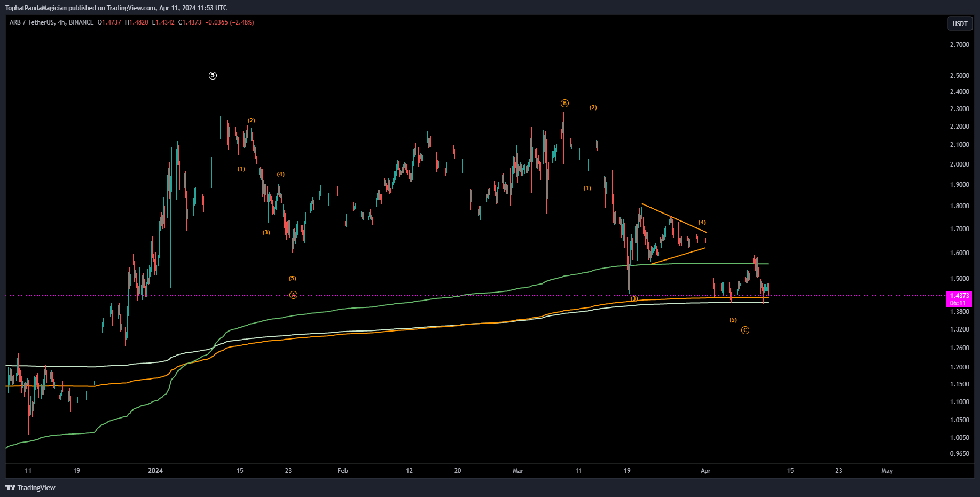
Task: Click the Apr label on the time axis
Action: 705,471
